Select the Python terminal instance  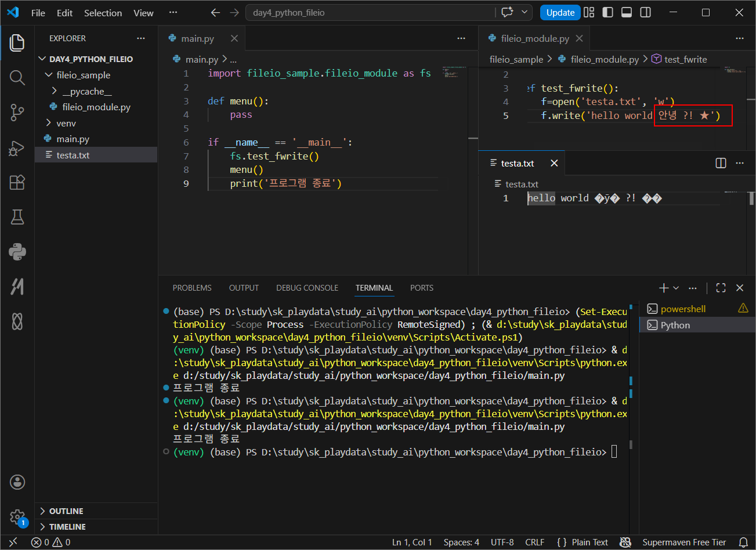point(697,325)
